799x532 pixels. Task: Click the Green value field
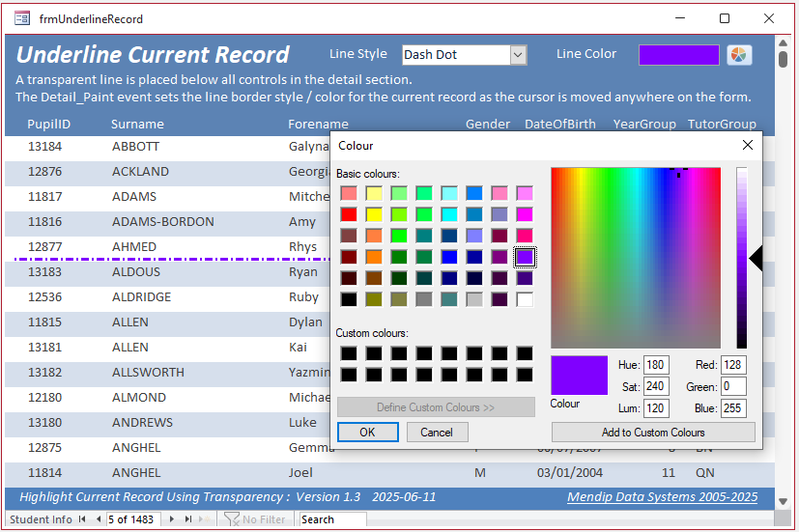(733, 386)
